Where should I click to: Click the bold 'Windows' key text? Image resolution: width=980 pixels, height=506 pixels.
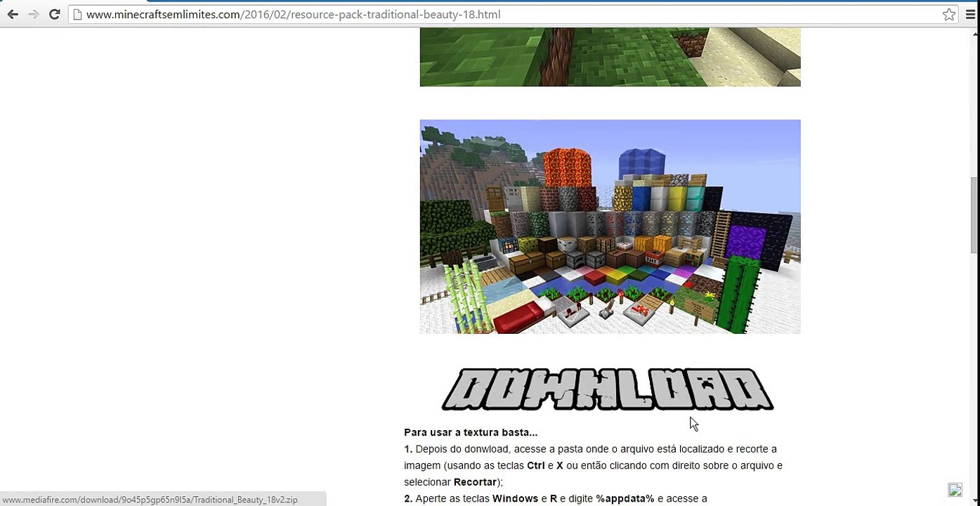pyautogui.click(x=515, y=498)
